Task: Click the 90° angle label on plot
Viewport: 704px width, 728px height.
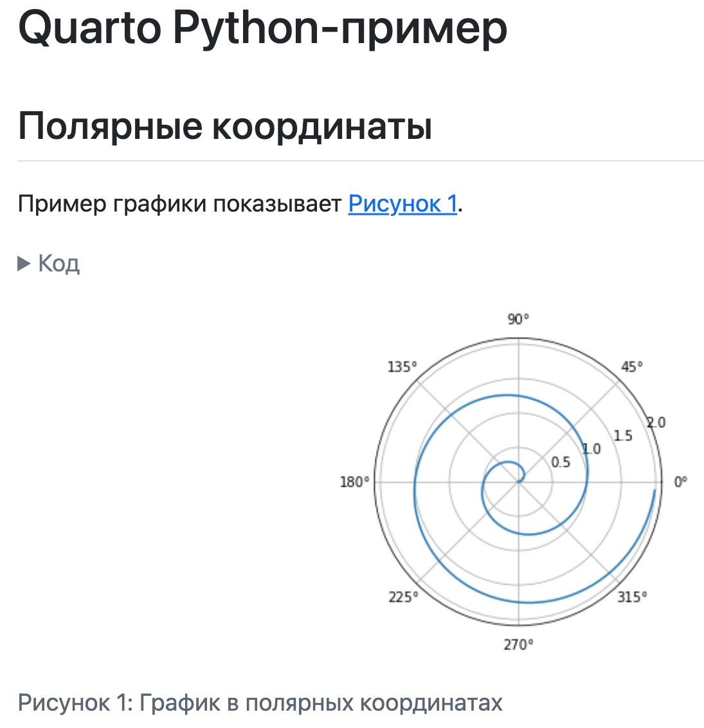Action: click(x=518, y=319)
